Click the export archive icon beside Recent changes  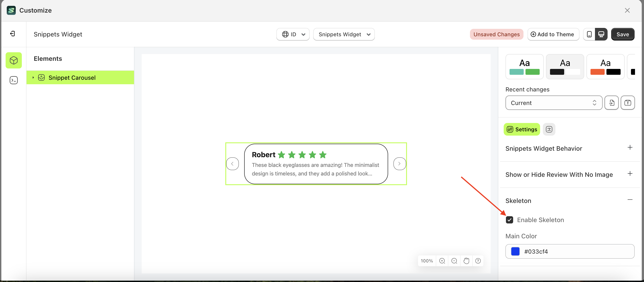point(628,103)
